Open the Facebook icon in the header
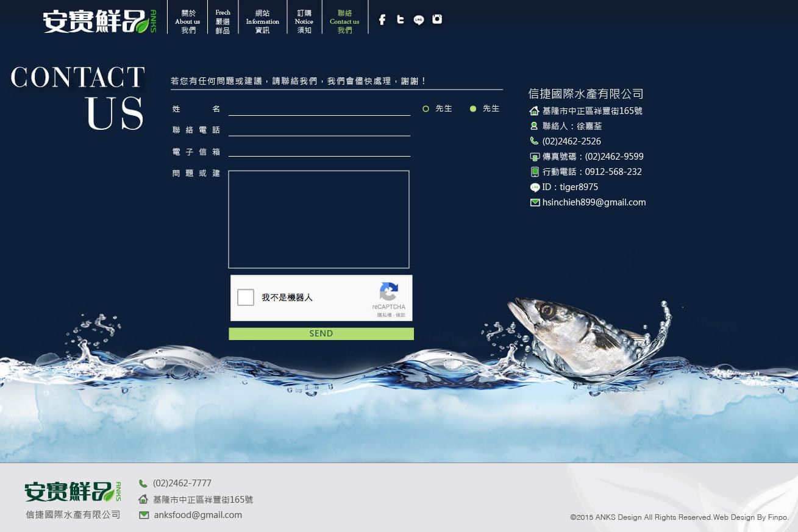798x532 pixels. (x=382, y=20)
